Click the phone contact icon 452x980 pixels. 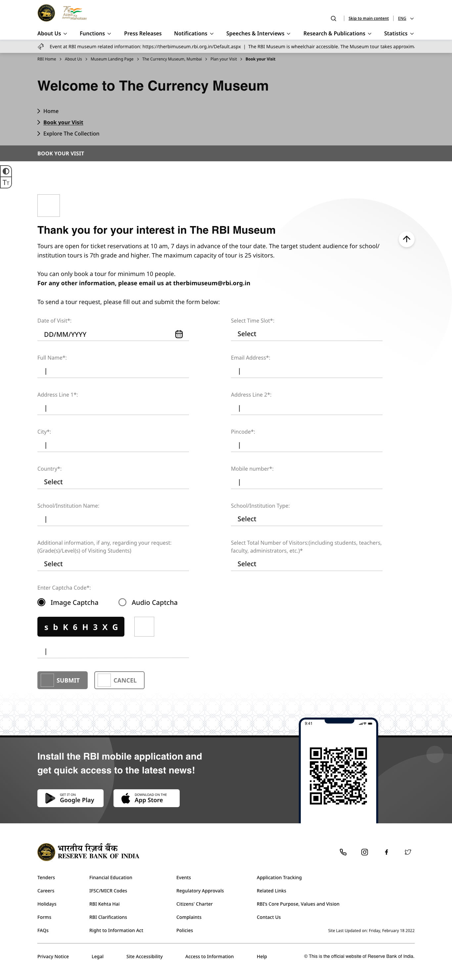coord(343,852)
